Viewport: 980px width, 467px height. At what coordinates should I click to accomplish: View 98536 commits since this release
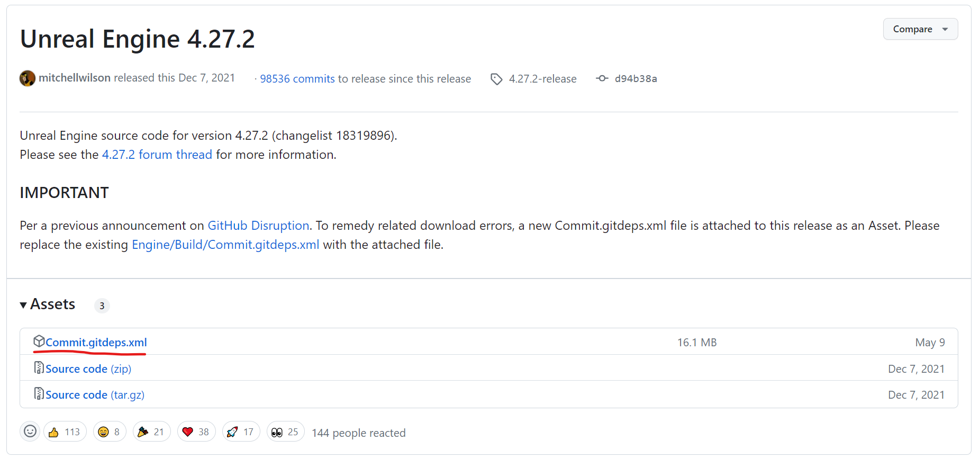coord(297,79)
